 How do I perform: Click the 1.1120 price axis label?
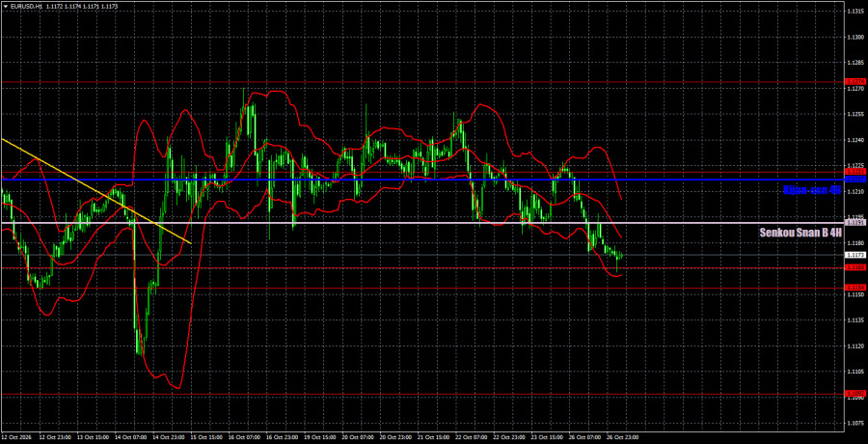[855, 346]
